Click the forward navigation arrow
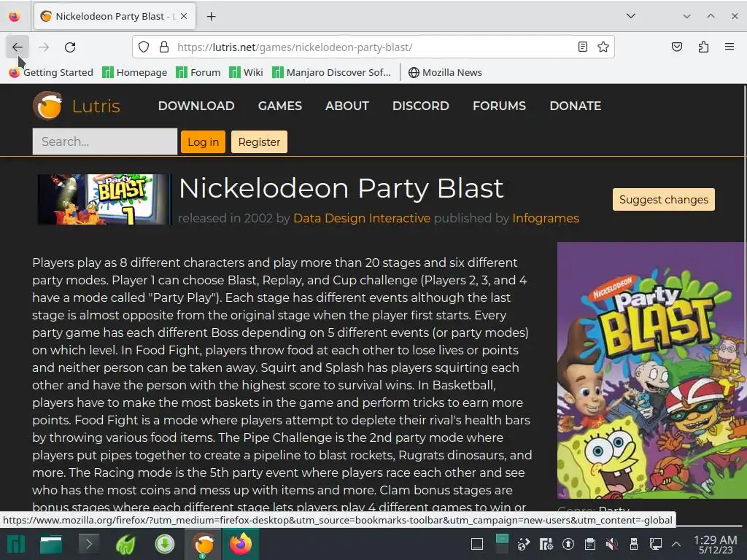 tap(44, 47)
